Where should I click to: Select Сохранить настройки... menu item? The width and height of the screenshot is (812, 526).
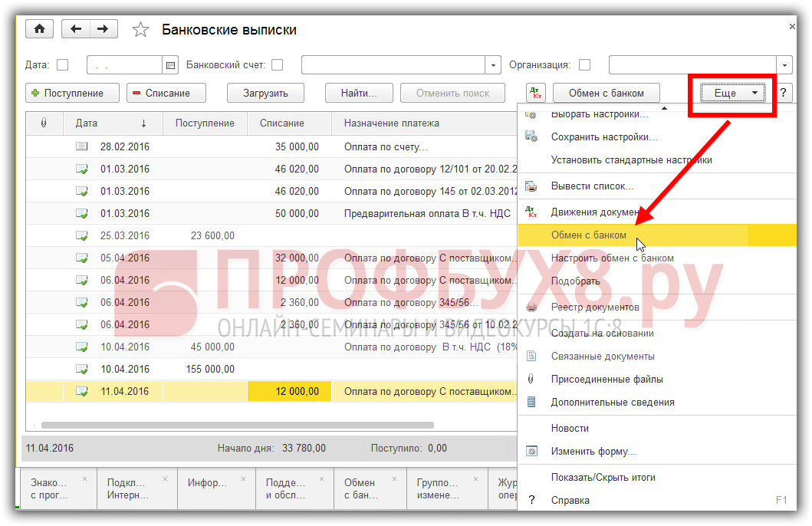[656, 137]
